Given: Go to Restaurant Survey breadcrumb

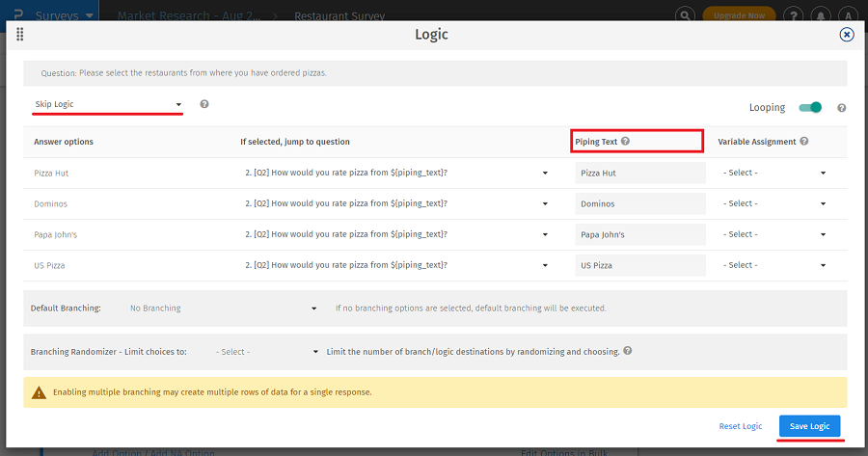Looking at the screenshot, I should point(339,16).
